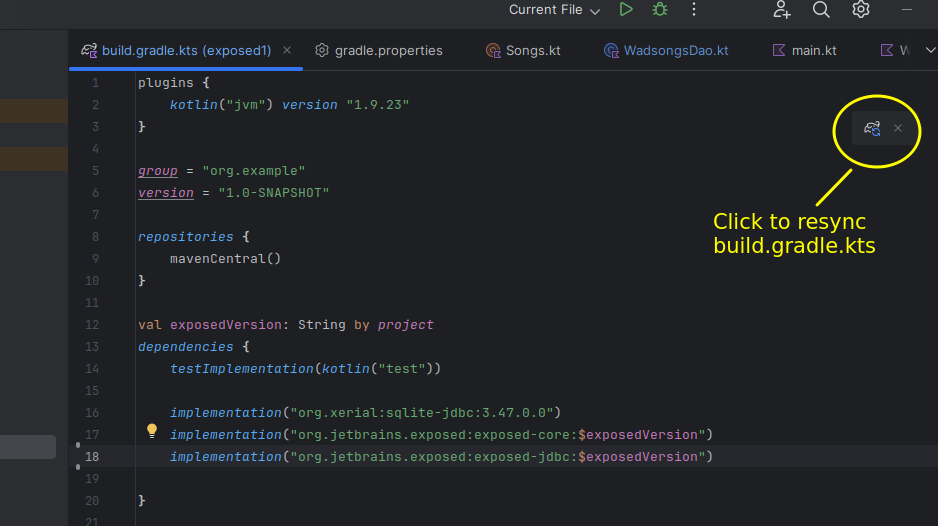
Task: Click the 'plugins' keyword on line 1
Action: pyautogui.click(x=166, y=83)
